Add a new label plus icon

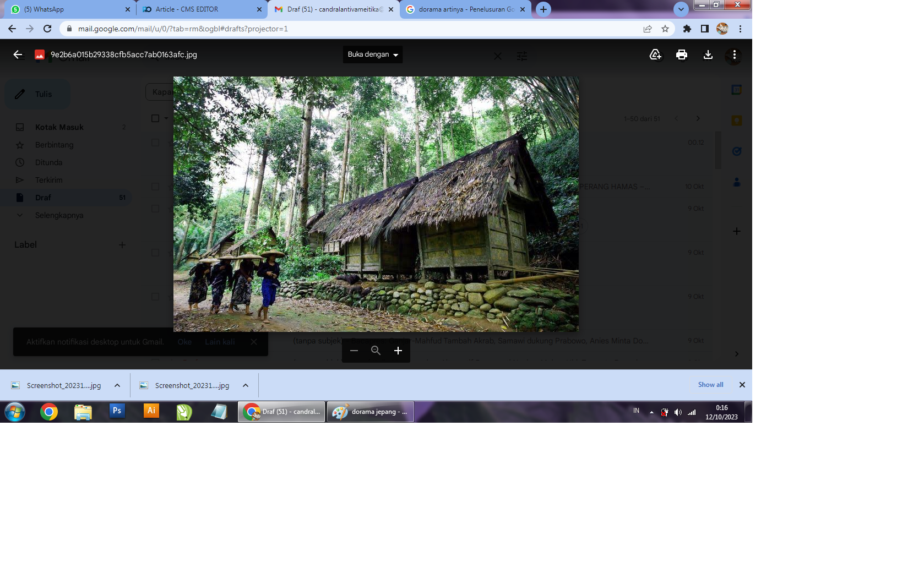click(x=122, y=245)
